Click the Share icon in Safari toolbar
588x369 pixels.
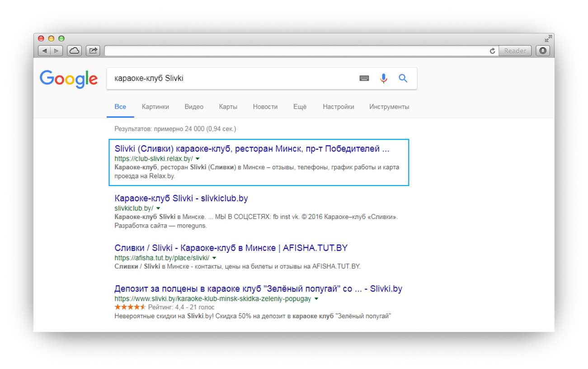pyautogui.click(x=93, y=51)
